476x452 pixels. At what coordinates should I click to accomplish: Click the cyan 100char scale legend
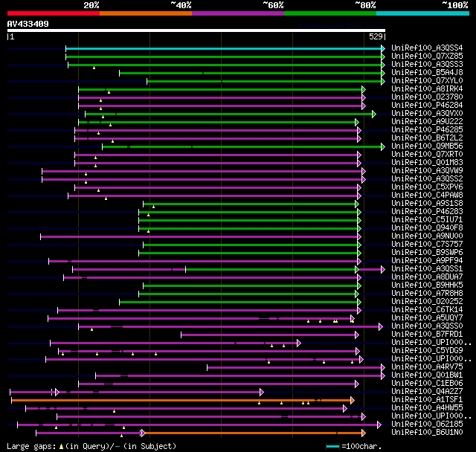pyautogui.click(x=332, y=447)
